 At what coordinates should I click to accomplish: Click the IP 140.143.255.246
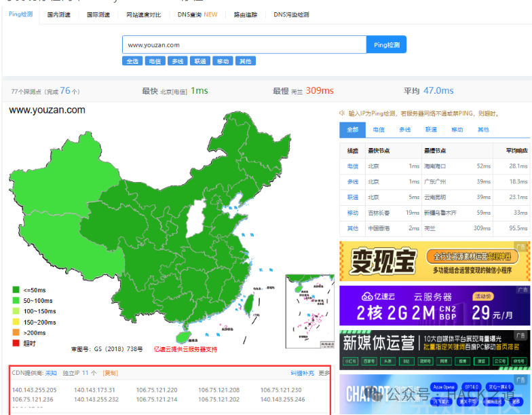pos(282,399)
